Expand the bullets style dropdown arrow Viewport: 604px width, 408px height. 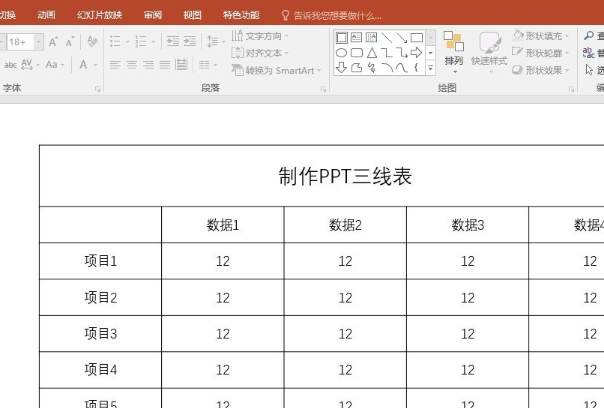(x=128, y=42)
